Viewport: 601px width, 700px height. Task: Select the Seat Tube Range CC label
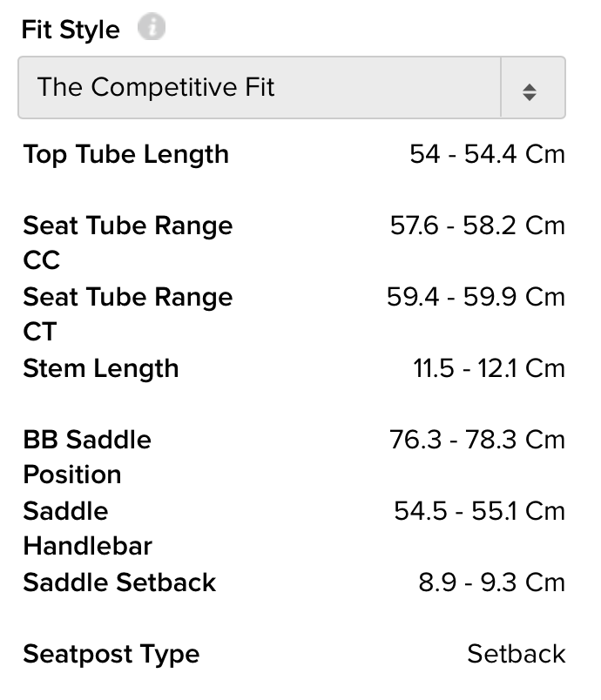point(128,242)
